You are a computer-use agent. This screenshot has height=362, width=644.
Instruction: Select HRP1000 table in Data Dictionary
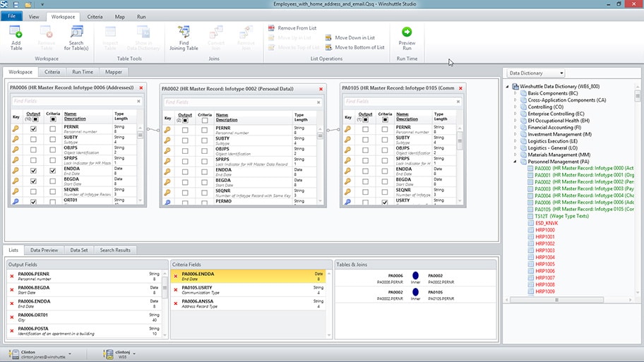point(545,230)
